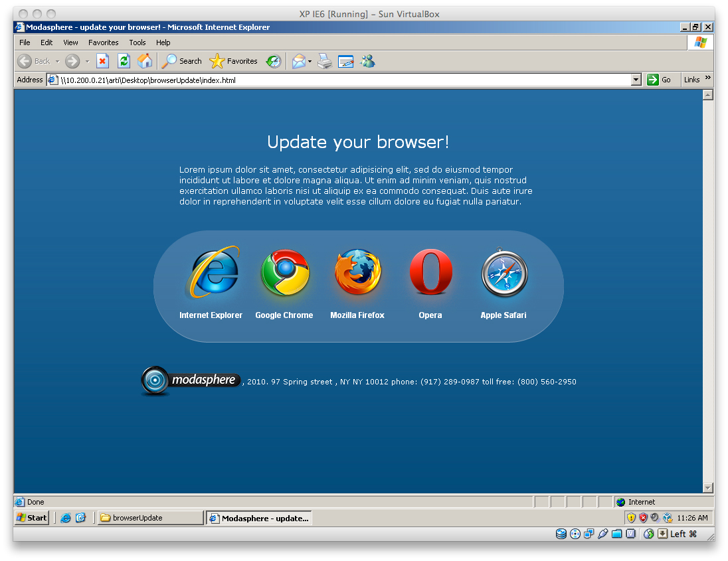Click the scrollbar up arrow
728x561 pixels.
point(708,95)
